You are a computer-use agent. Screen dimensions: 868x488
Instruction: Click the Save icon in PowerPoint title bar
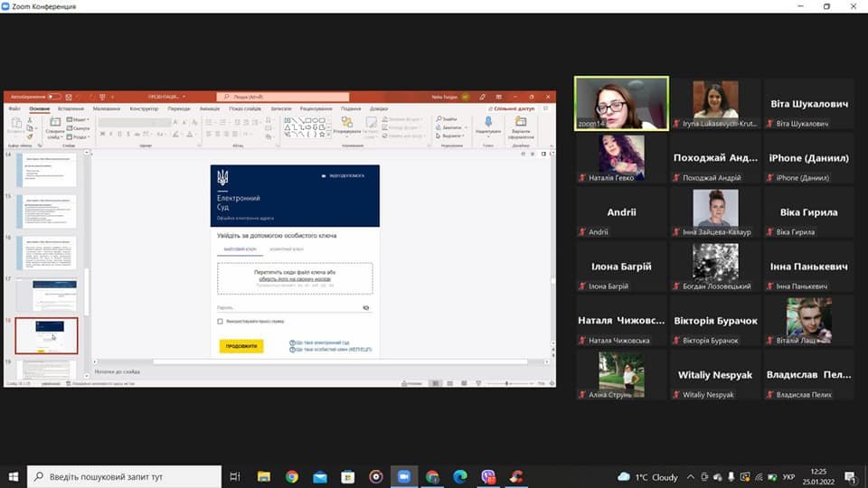69,97
